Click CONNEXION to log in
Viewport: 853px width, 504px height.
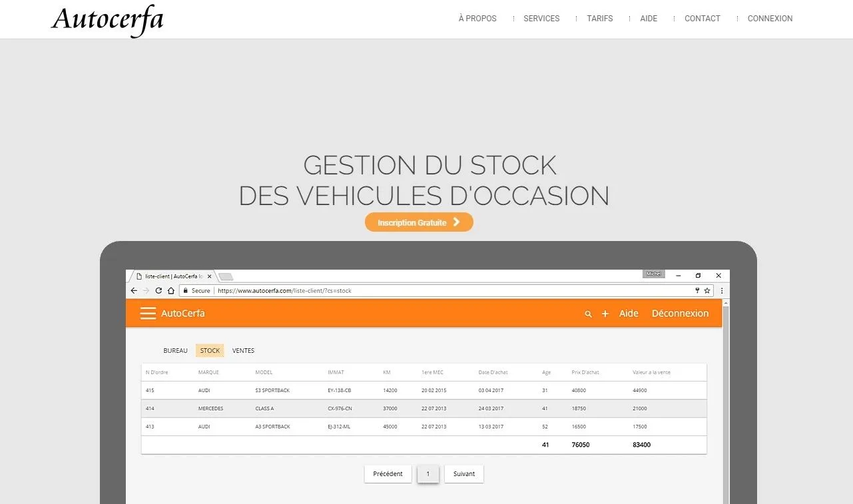(770, 19)
